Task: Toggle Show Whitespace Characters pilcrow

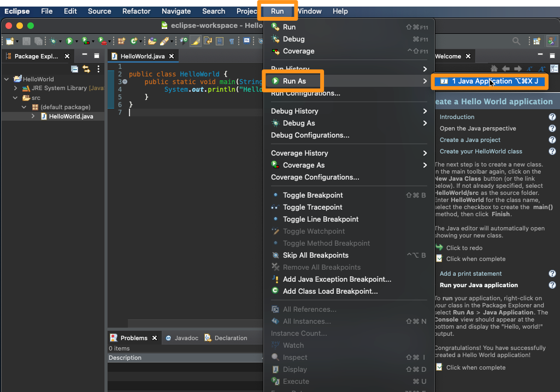Action: 232,41
